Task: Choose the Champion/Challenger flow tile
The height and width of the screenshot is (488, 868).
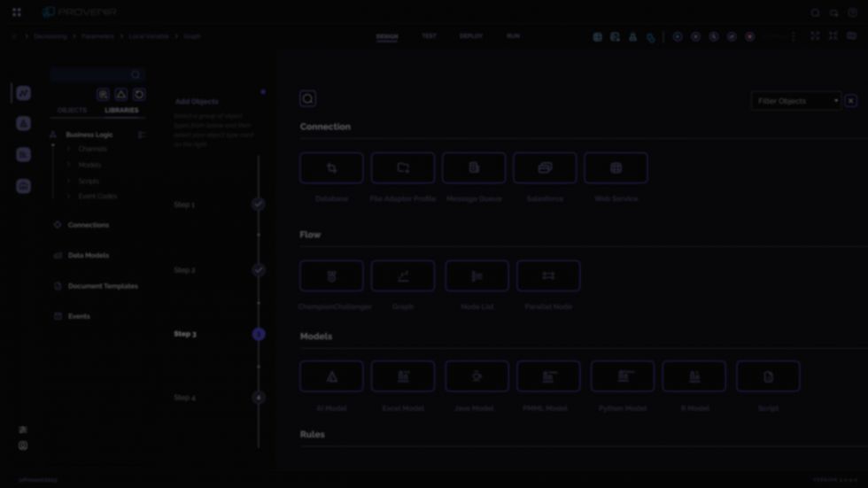Action: pyautogui.click(x=331, y=275)
